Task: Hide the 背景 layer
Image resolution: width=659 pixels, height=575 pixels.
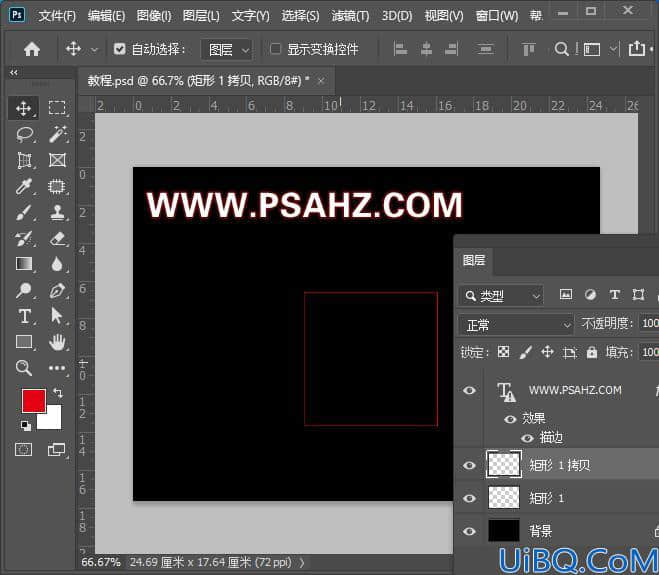Action: (469, 531)
